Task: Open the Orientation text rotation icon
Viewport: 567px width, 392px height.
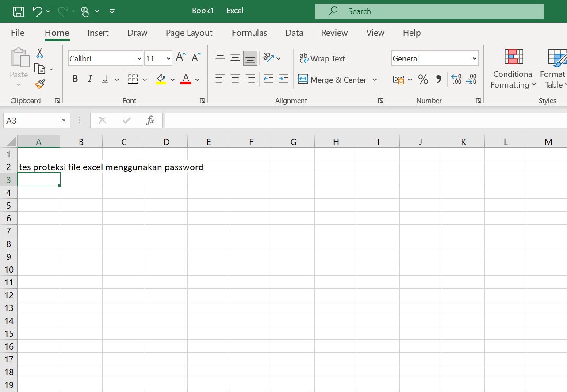Action: 268,57
